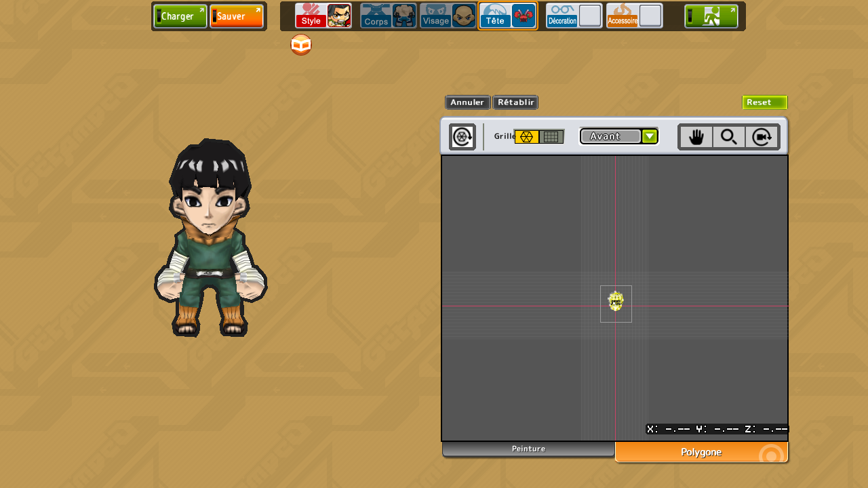Select the magnifier zoom tool

(729, 137)
